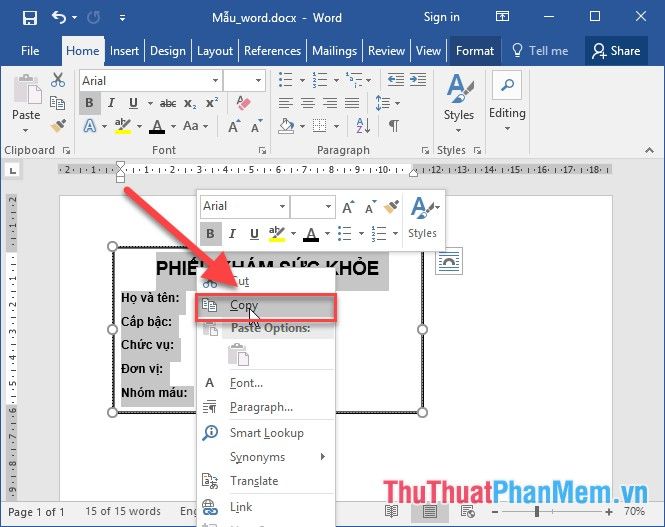This screenshot has height=527, width=665.
Task: Click the Save icon in title bar
Action: point(30,18)
